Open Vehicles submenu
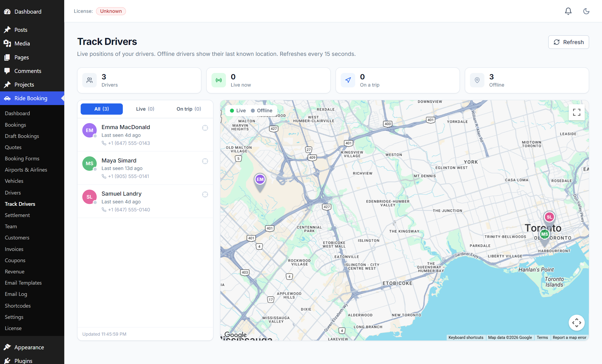The height and width of the screenshot is (364, 602). click(14, 181)
